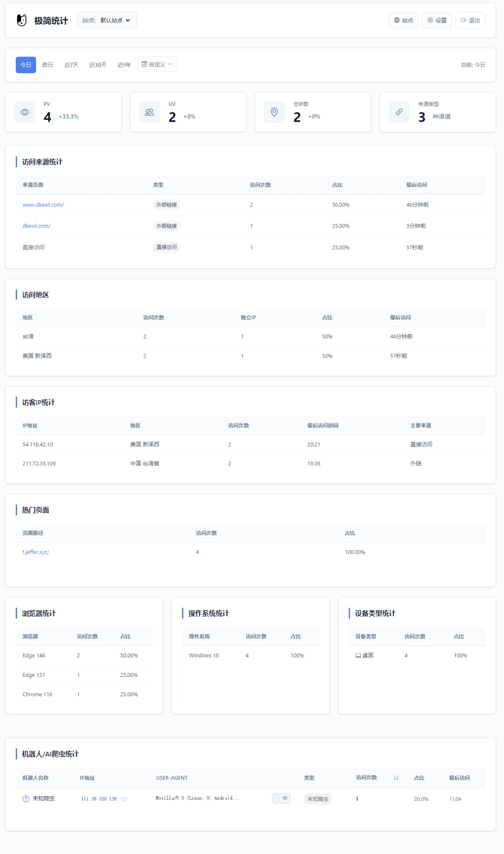
Task: Show full User-Agent with the eye button
Action: pos(285,798)
